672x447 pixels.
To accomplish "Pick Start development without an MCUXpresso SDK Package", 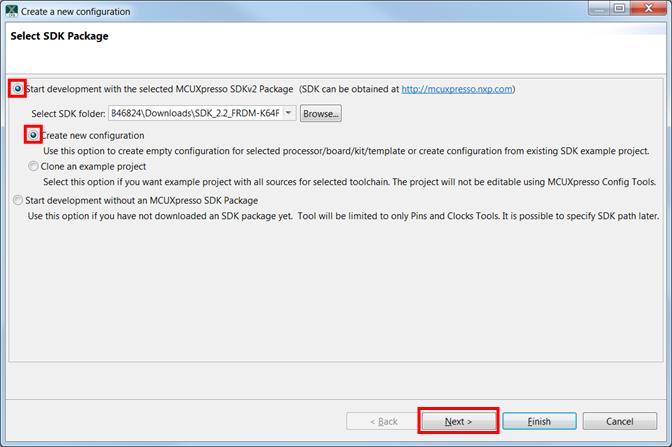I will click(x=18, y=200).
